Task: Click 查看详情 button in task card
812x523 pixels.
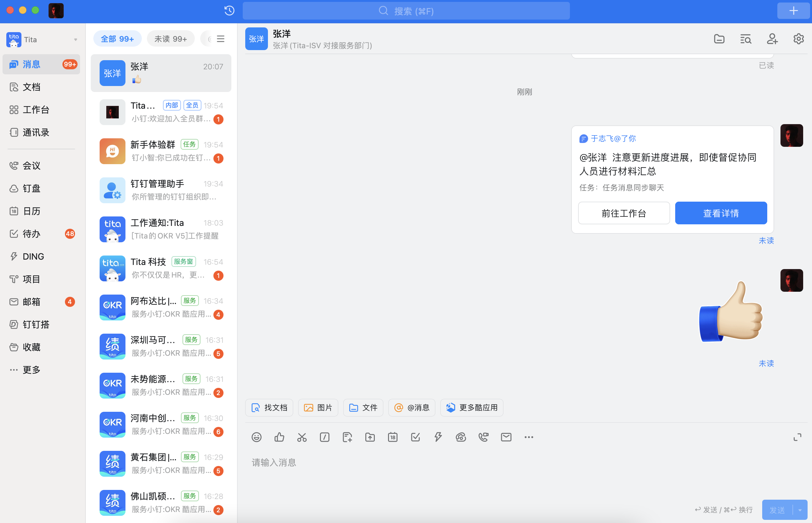Action: (x=721, y=213)
